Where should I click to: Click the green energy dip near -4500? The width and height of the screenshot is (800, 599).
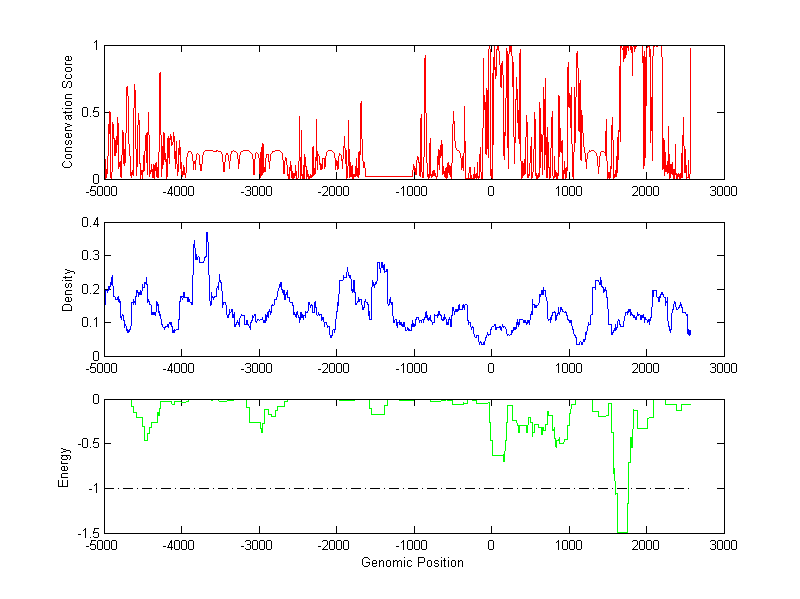(x=145, y=439)
